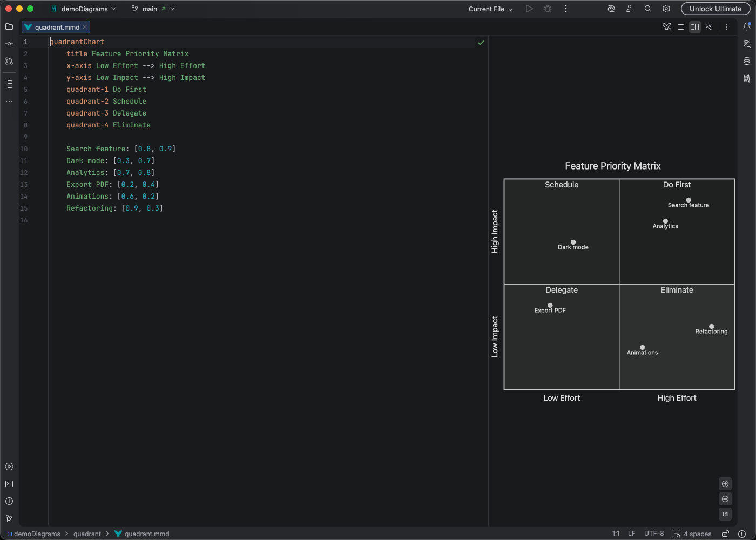756x540 pixels.
Task: Open the quadrant breadcrumb in status bar
Action: [x=87, y=534]
